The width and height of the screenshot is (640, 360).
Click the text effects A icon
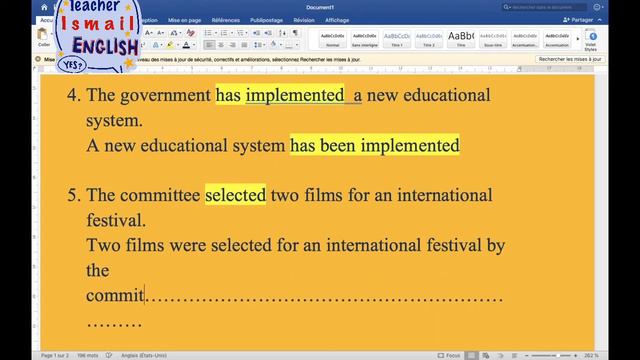156,45
